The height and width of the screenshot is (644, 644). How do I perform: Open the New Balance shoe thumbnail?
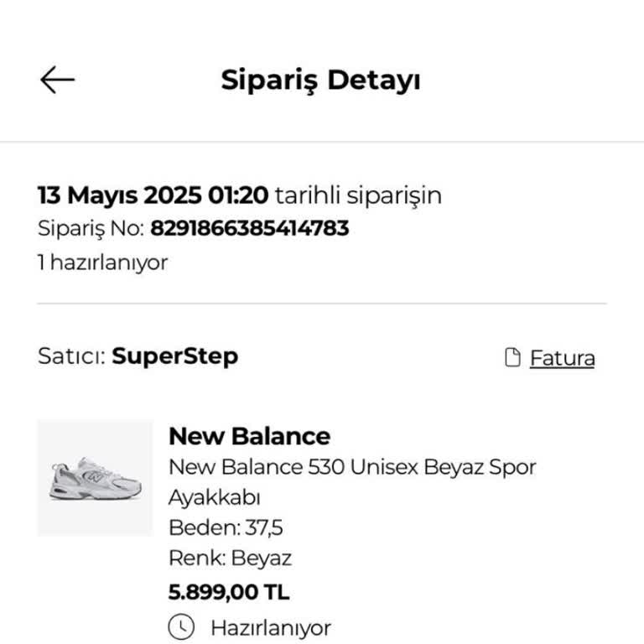95,478
